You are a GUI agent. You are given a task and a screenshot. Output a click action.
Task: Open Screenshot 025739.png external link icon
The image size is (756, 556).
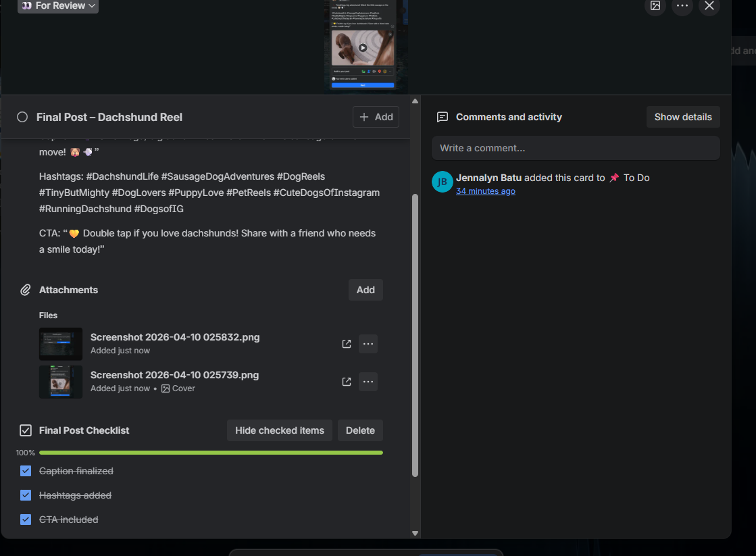[x=346, y=382]
